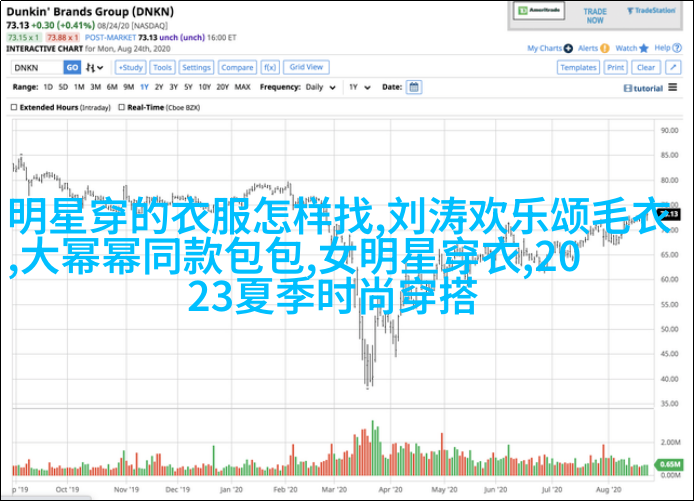Select the MAX range
This screenshot has width=695, height=502.
242,87
